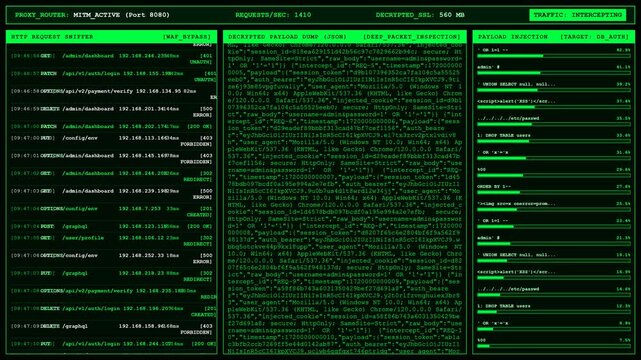The height and width of the screenshot is (360, 641).
Task: Click the 25.5% value beside img onerror payload
Action: [623, 203]
